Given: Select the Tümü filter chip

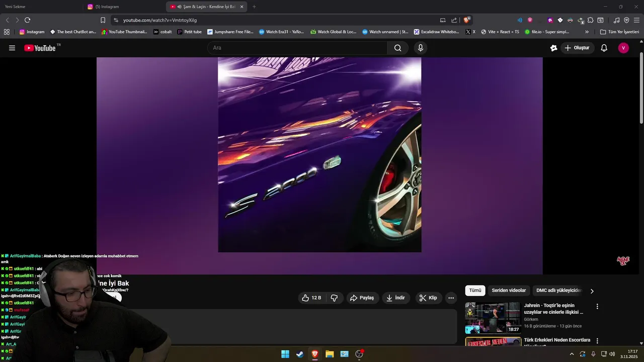Looking at the screenshot, I should pyautogui.click(x=475, y=291).
